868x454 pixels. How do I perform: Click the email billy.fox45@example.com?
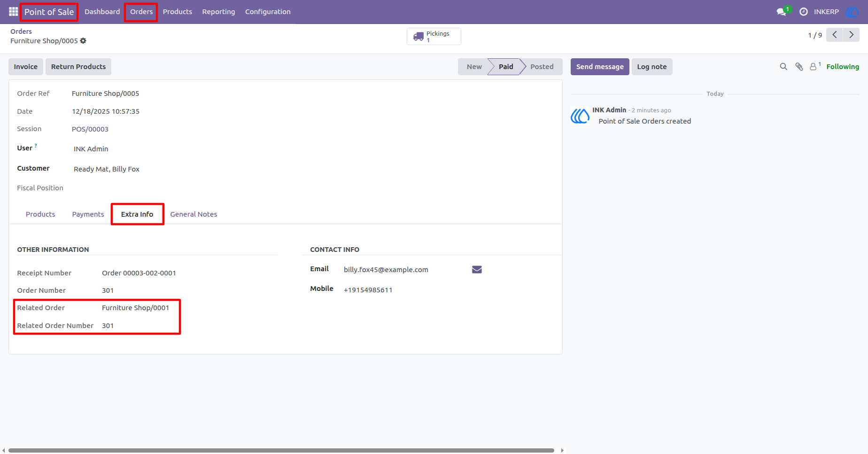[386, 270]
